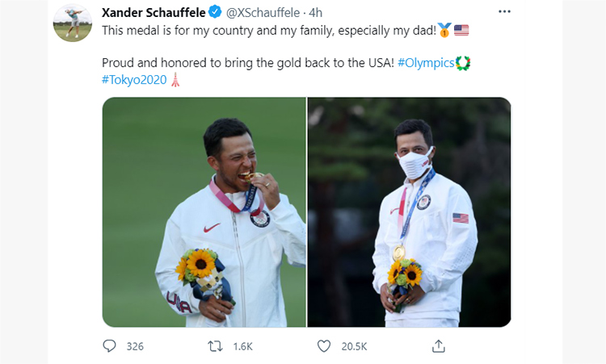Open the #Olympics hashtag link
Image resolution: width=606 pixels, height=364 pixels.
point(426,63)
